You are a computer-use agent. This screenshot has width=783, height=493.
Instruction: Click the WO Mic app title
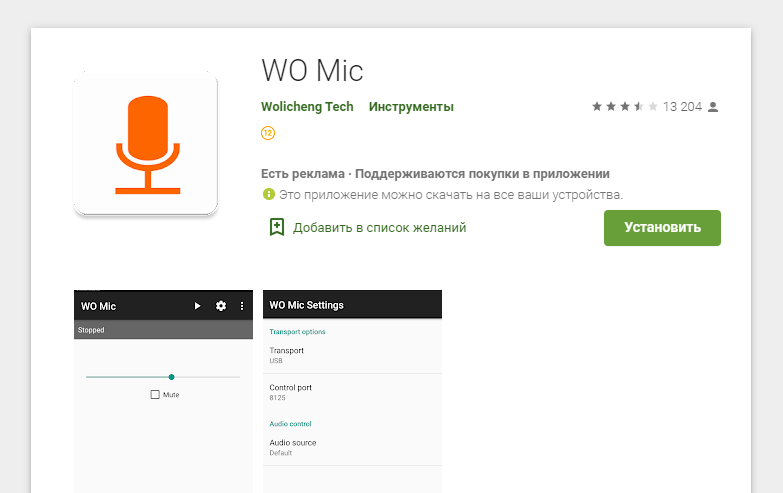tap(312, 70)
